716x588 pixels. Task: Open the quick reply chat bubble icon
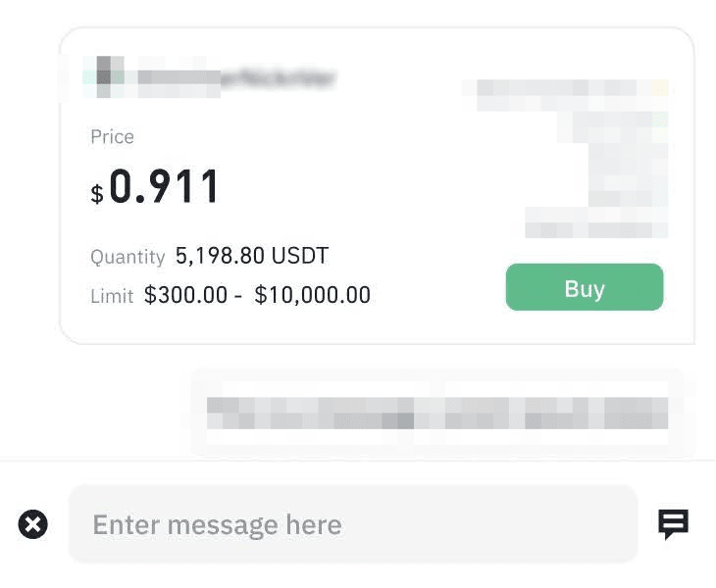click(673, 524)
